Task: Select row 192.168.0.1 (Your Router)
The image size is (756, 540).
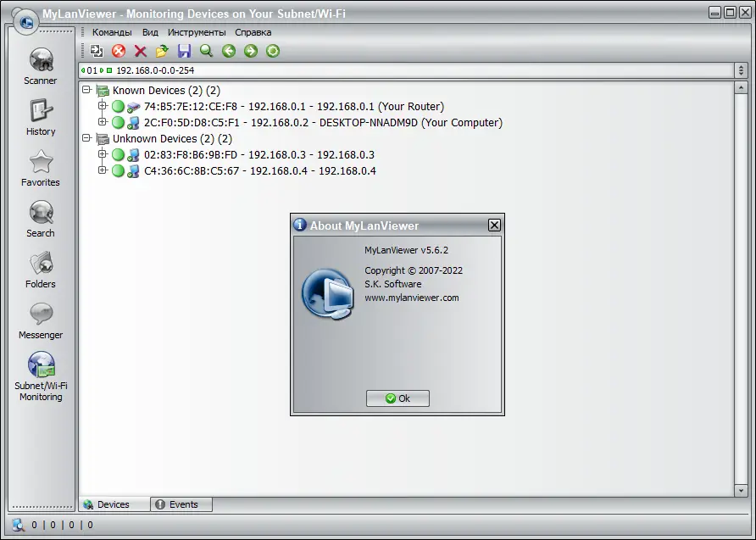Action: tap(294, 107)
